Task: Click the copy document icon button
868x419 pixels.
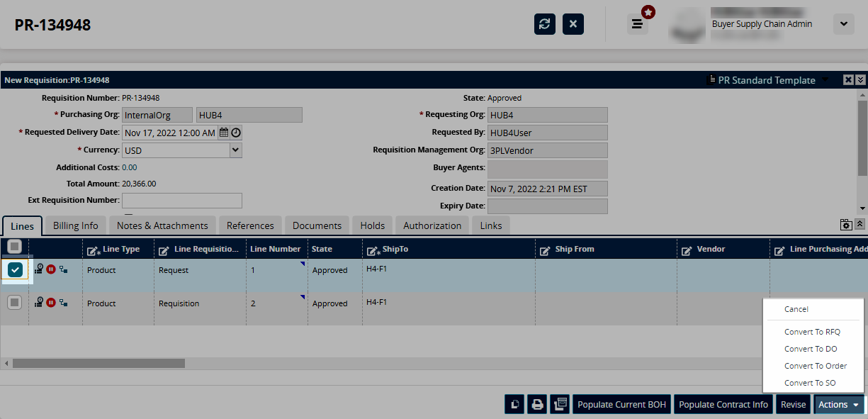Action: pyautogui.click(x=515, y=404)
